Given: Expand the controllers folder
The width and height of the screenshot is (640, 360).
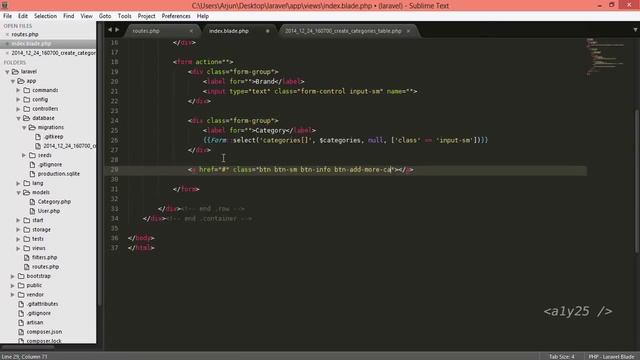Looking at the screenshot, I should (18, 109).
